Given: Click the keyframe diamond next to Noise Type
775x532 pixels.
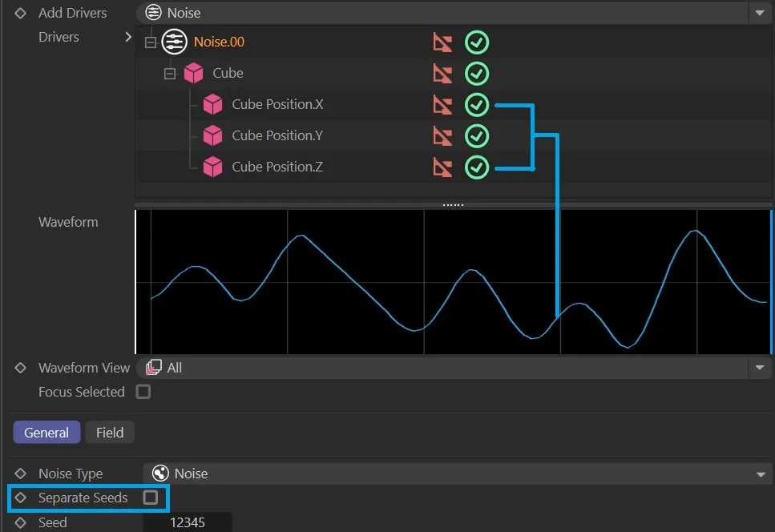Looking at the screenshot, I should pyautogui.click(x=21, y=474).
